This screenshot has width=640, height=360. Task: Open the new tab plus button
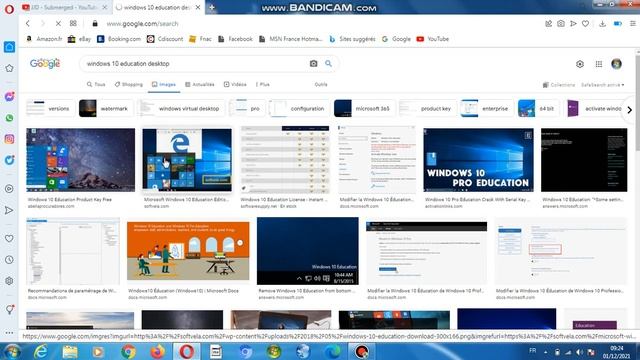tap(212, 7)
